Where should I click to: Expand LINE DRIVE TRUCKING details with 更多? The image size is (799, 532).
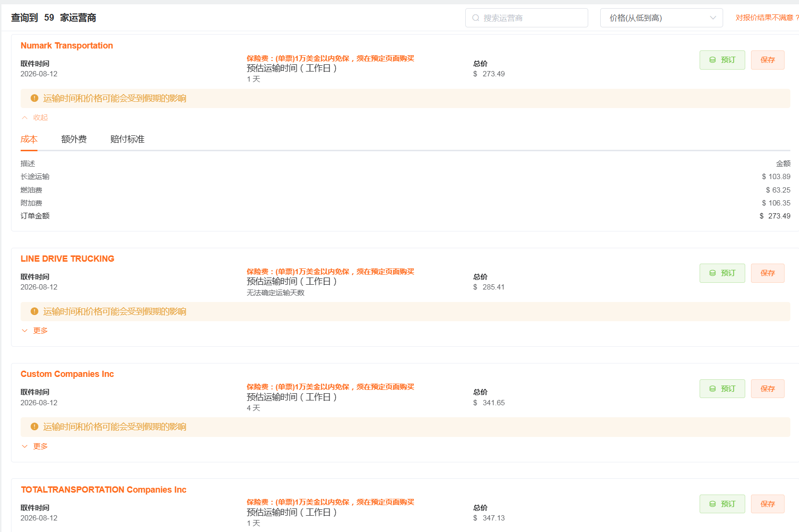35,331
